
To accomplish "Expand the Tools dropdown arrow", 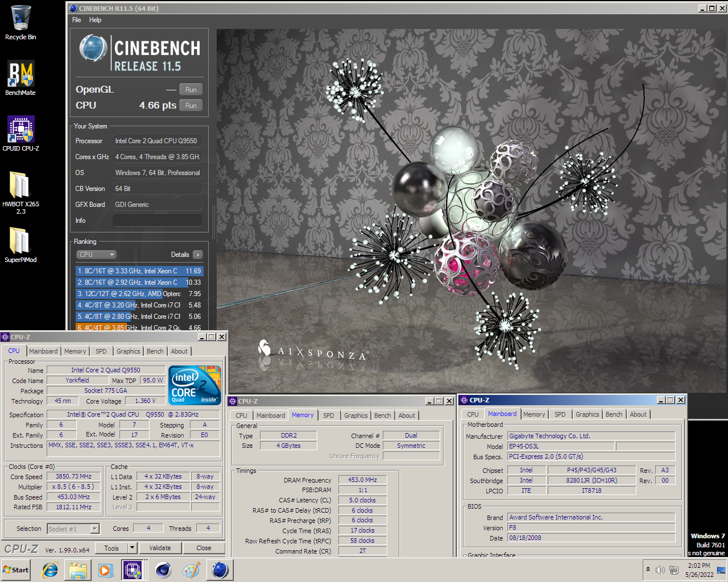I will point(133,548).
